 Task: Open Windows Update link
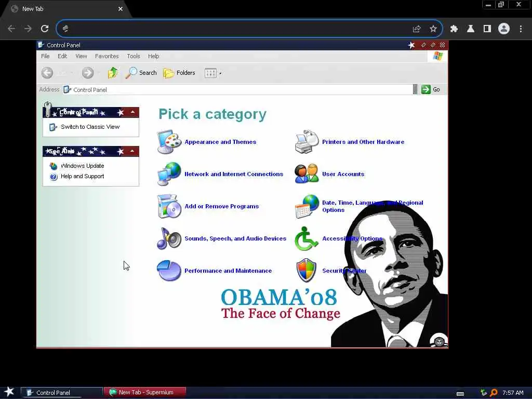82,166
